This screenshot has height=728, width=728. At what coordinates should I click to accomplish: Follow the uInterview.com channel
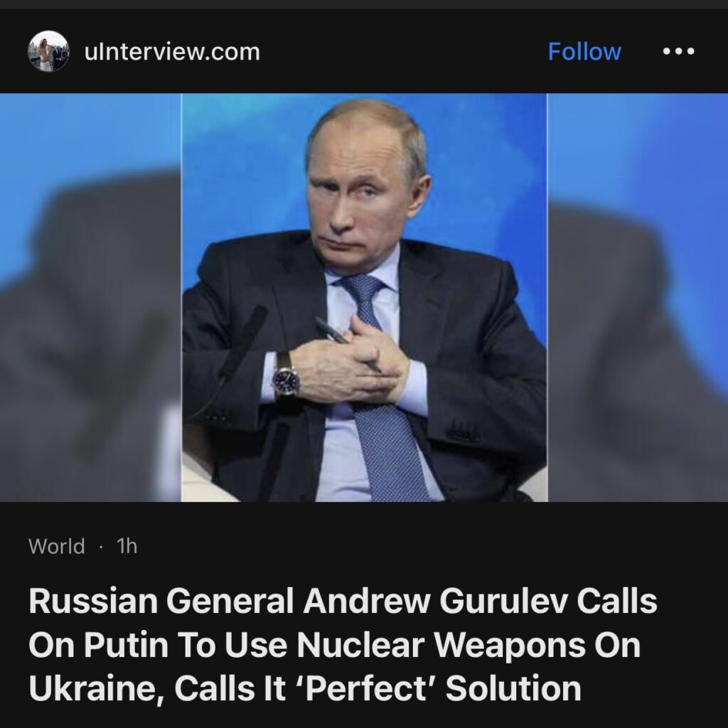584,51
